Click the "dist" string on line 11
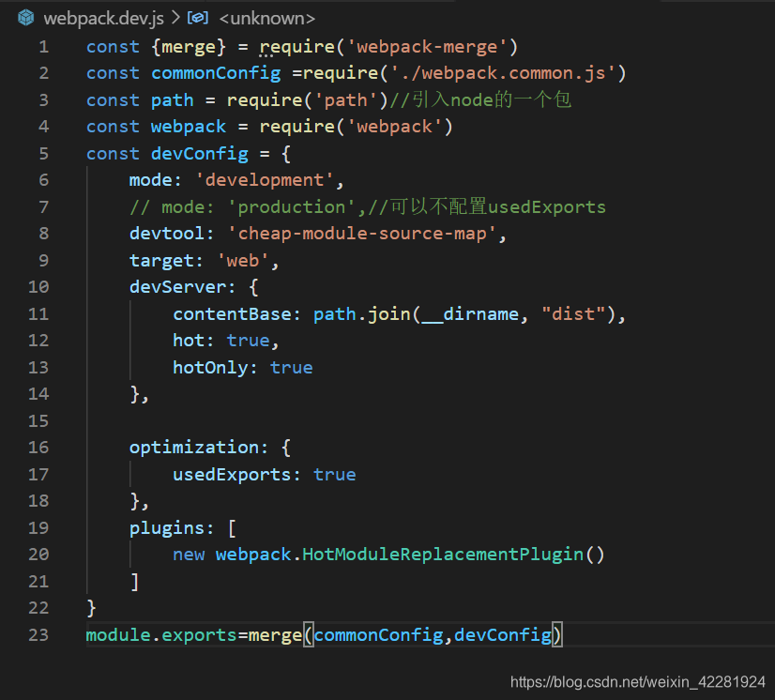775x700 pixels. click(573, 313)
